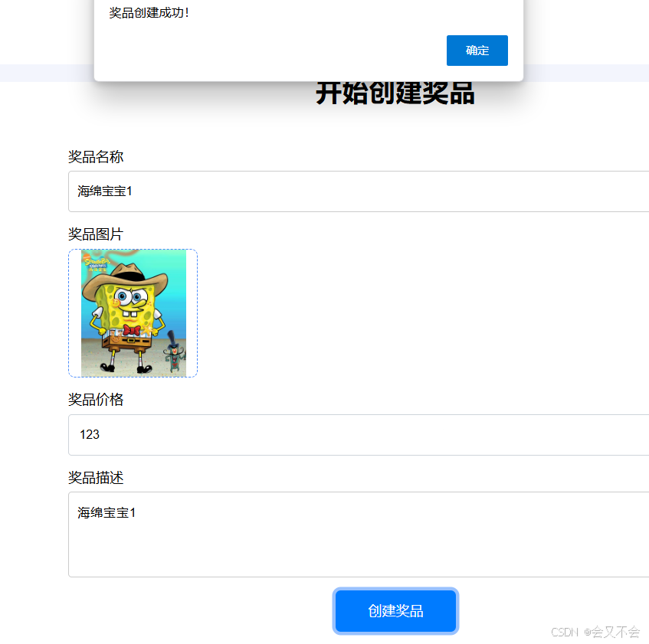This screenshot has height=644, width=649.
Task: Edit the 奖品描述 text area
Action: click(359, 534)
